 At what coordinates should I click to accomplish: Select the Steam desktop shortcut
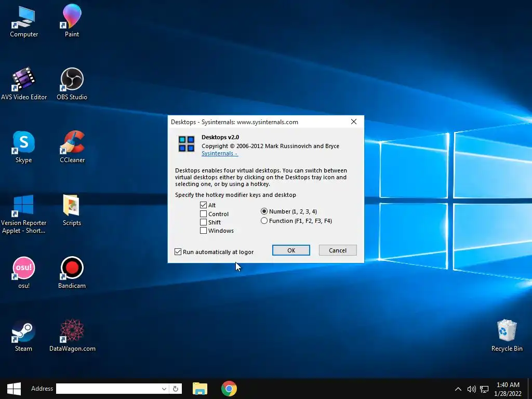[x=24, y=335]
